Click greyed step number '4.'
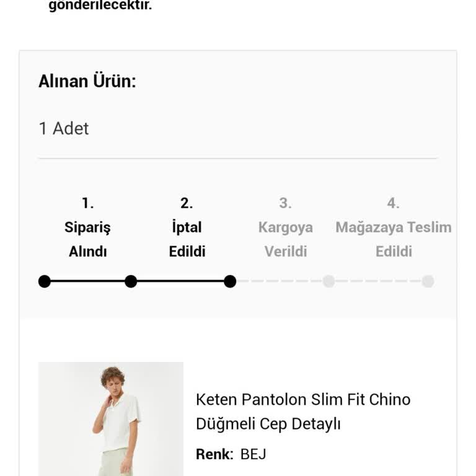476x476 pixels. (x=394, y=203)
